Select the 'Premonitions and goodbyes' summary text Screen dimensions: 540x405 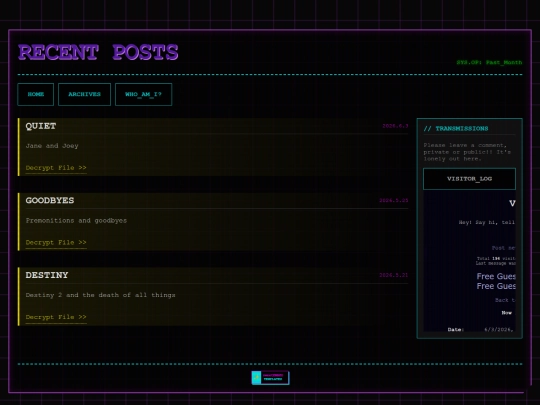(76, 220)
